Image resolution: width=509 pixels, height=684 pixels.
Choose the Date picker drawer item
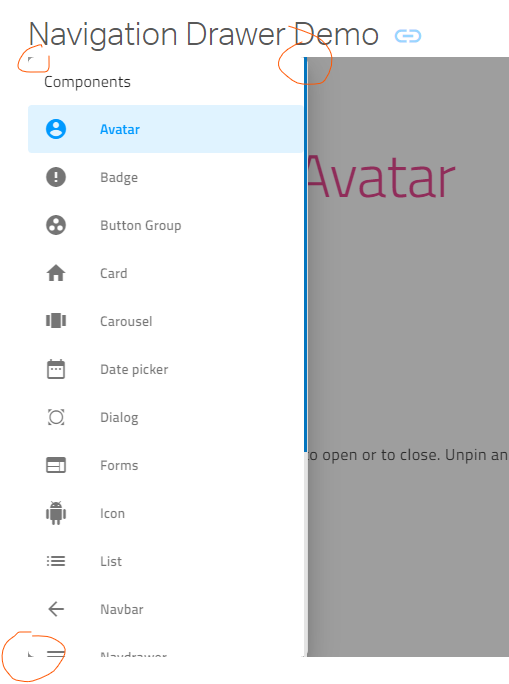[166, 369]
